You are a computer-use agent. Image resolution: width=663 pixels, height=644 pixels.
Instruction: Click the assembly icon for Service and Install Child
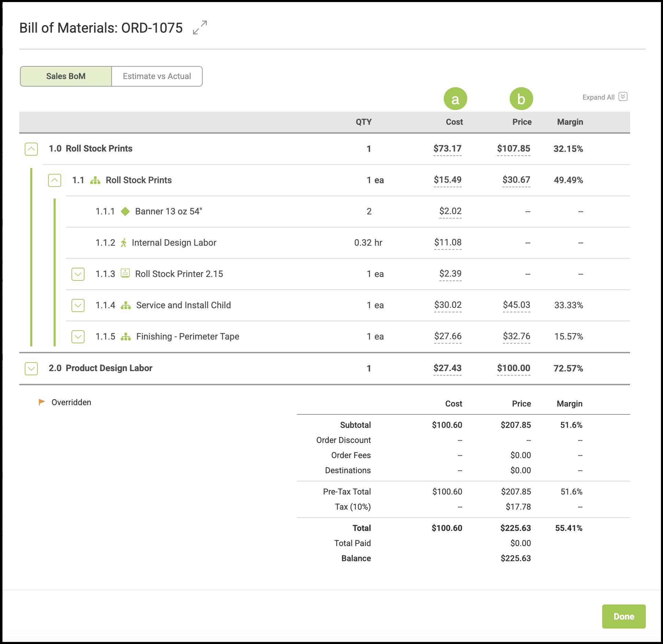[x=126, y=306]
